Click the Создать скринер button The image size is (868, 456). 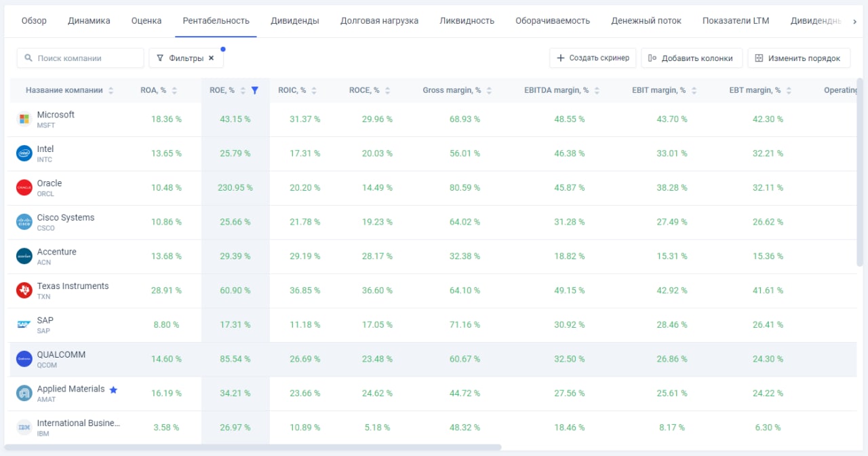click(x=593, y=58)
